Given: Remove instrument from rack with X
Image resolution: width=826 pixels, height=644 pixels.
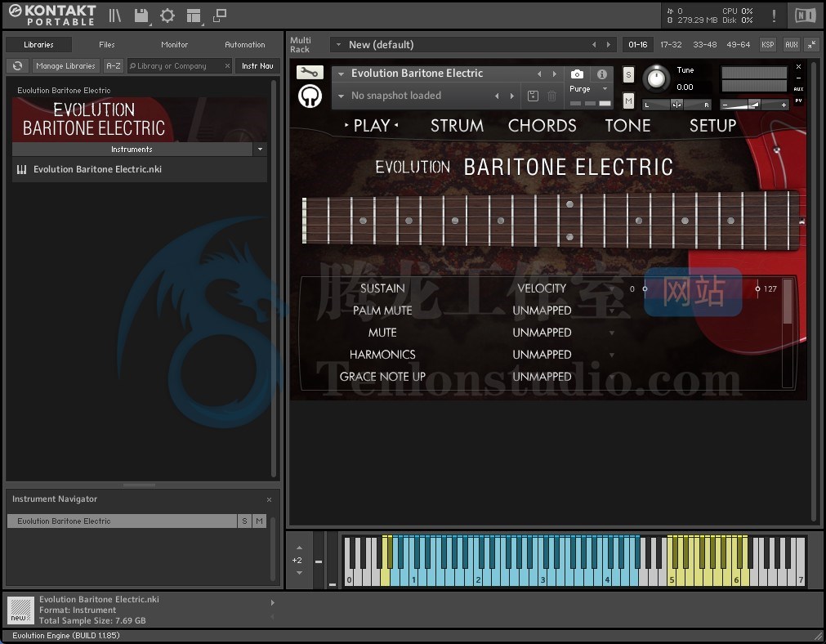Looking at the screenshot, I should tap(798, 66).
